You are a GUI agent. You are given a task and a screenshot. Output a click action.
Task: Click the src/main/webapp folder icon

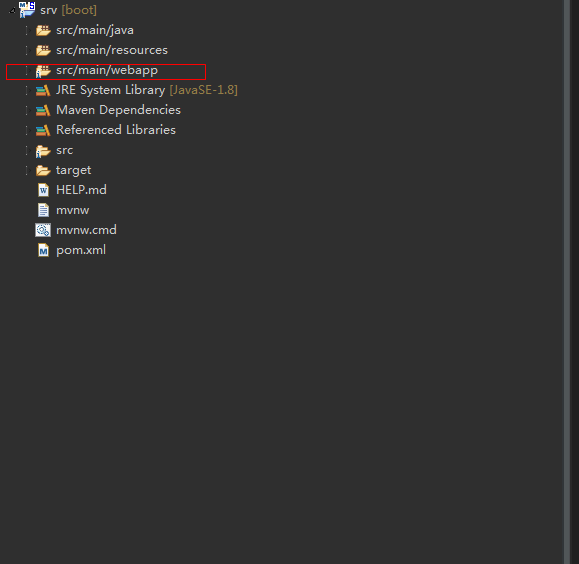coord(43,71)
